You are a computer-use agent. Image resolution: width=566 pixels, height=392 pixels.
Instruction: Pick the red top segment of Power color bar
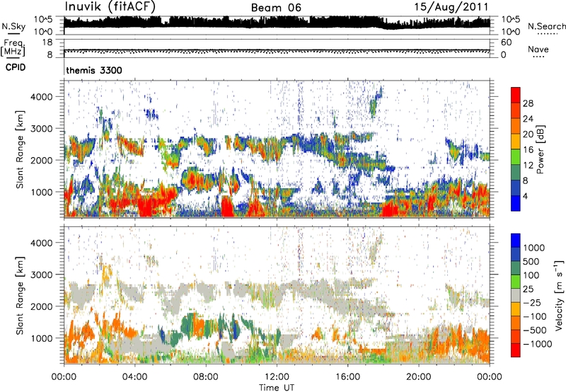[516, 95]
